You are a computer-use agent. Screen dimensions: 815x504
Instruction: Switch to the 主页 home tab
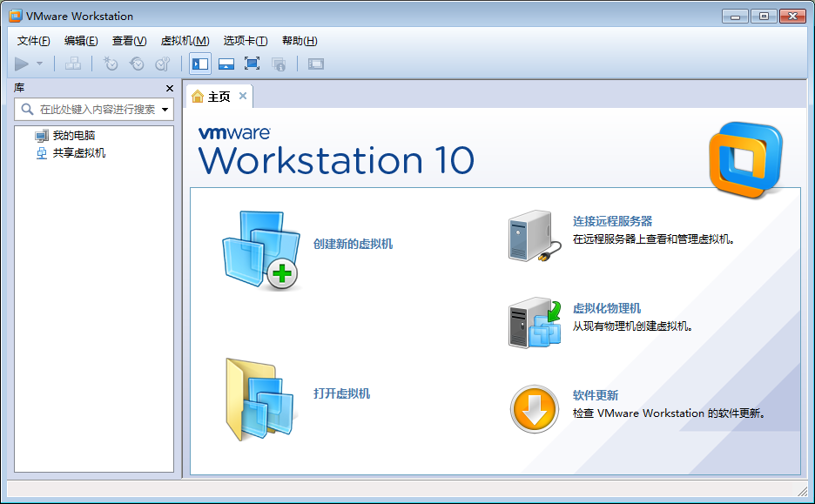(x=219, y=97)
